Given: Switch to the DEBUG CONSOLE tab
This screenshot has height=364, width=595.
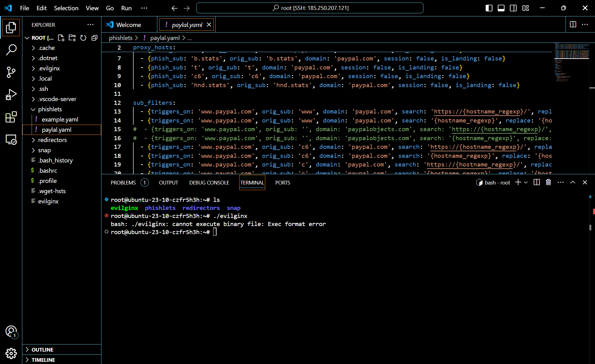Looking at the screenshot, I should coord(209,183).
